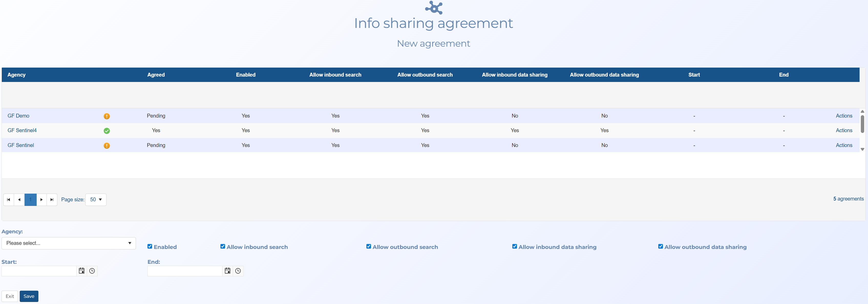Click the green agreed checkmark for GF Sentinel4
Image resolution: width=868 pixels, height=304 pixels.
(107, 131)
